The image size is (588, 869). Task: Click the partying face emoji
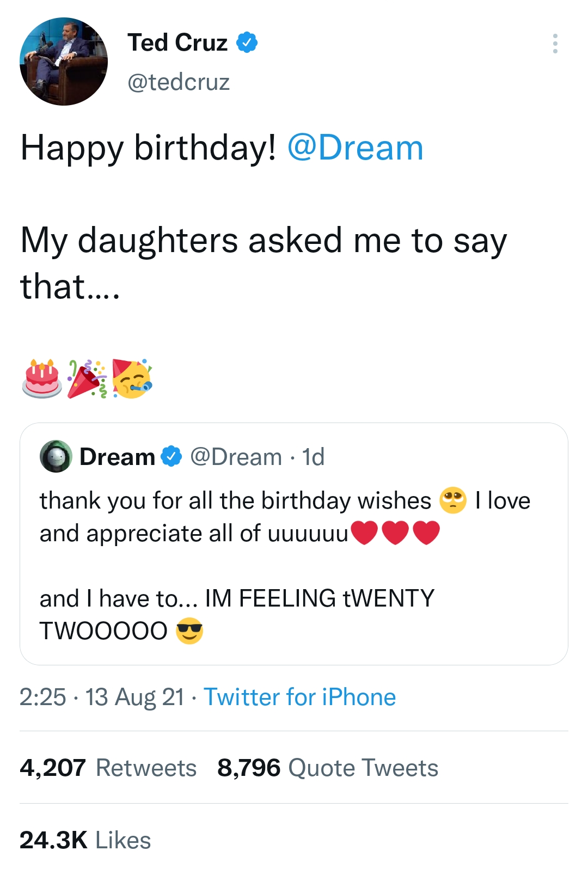(132, 378)
